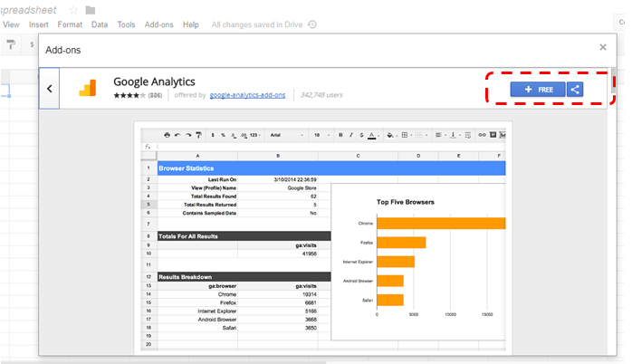Open the version history clock icon

coord(312,24)
